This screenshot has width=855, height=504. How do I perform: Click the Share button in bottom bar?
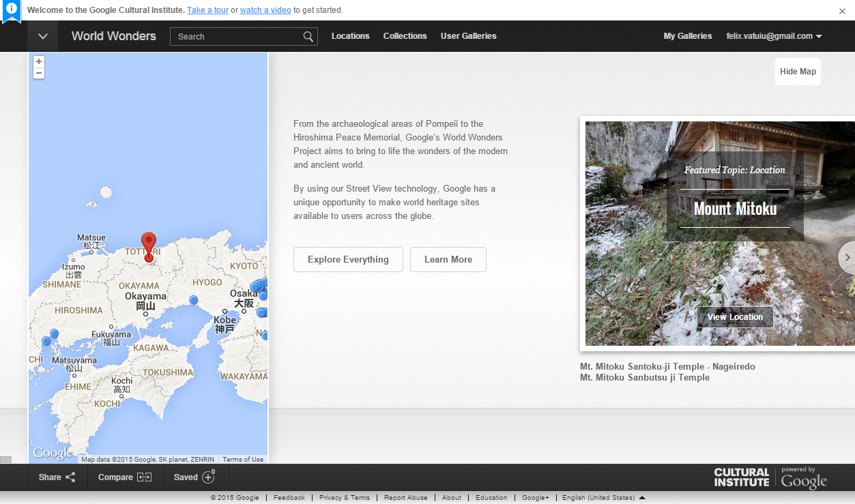click(57, 477)
